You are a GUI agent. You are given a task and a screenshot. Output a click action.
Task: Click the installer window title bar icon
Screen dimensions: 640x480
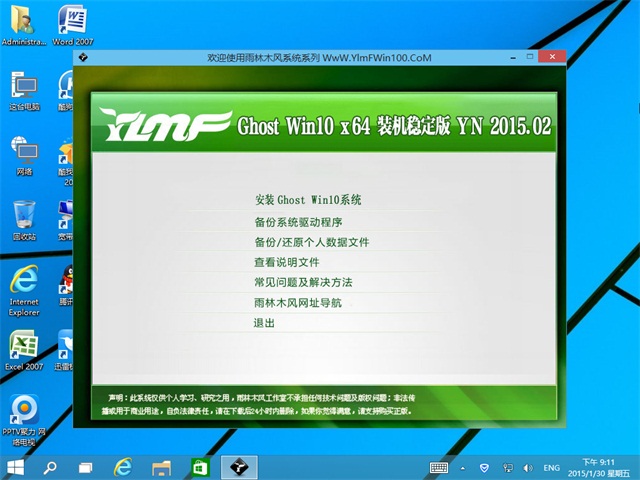coord(83,57)
